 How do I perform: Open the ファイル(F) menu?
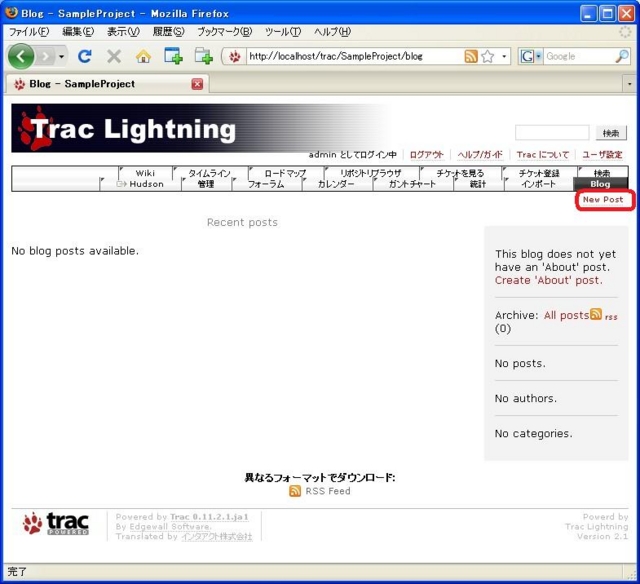pos(29,32)
